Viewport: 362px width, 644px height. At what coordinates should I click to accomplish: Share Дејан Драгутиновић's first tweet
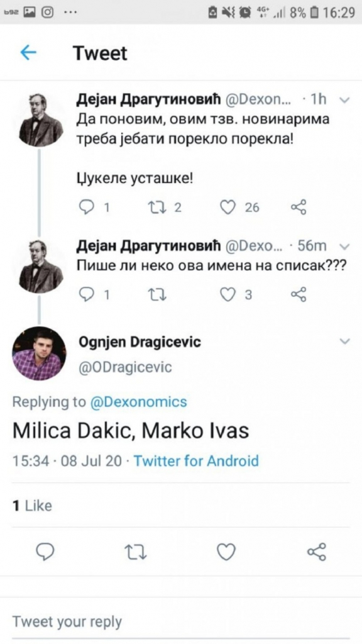pyautogui.click(x=297, y=206)
